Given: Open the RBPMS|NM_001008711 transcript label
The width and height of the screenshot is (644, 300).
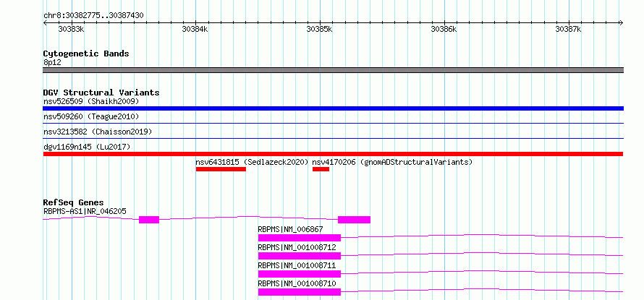Looking at the screenshot, I should [297, 265].
